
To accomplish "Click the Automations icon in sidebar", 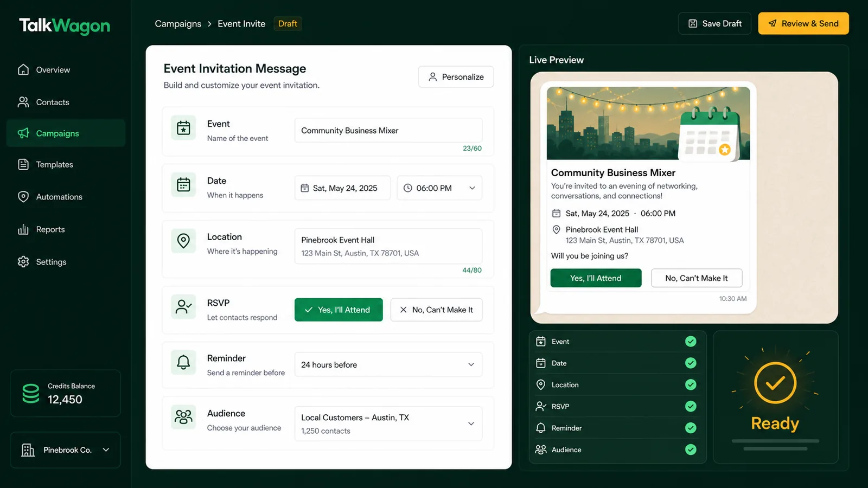I will click(23, 197).
